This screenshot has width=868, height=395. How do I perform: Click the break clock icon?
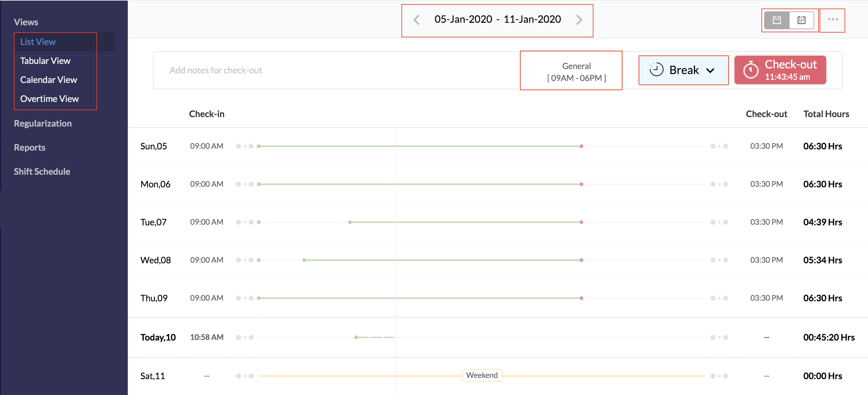pos(656,70)
